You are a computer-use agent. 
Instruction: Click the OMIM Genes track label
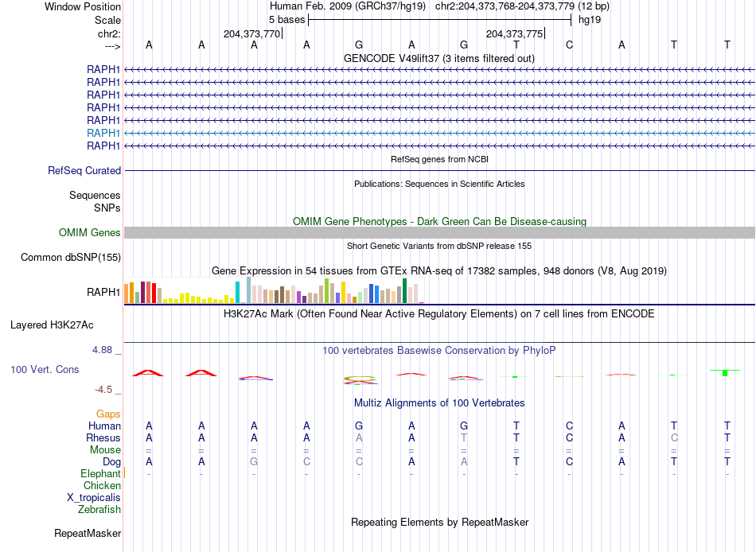click(x=90, y=232)
